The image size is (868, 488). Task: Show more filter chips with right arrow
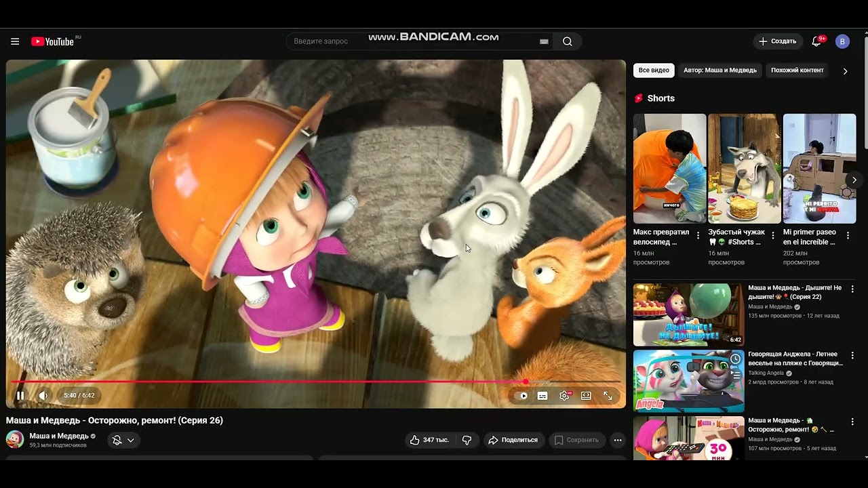pyautogui.click(x=845, y=70)
